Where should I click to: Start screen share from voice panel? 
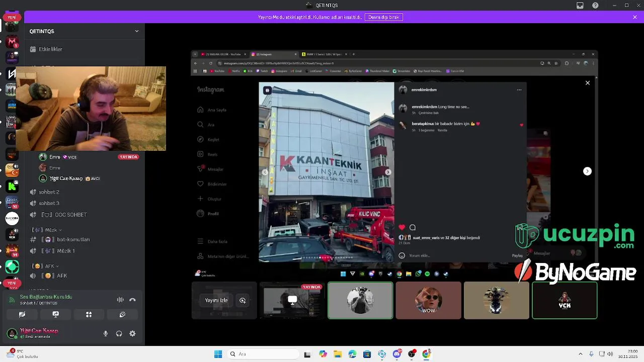55,314
